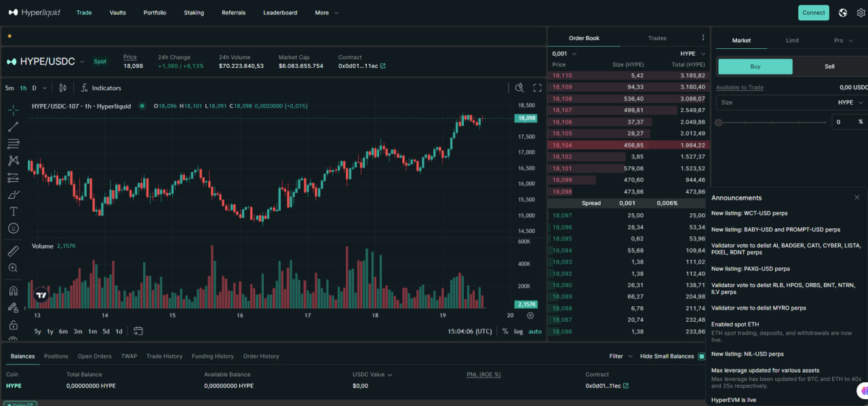Open the order book three-dot options
Image resolution: width=868 pixels, height=406 pixels.
click(703, 38)
